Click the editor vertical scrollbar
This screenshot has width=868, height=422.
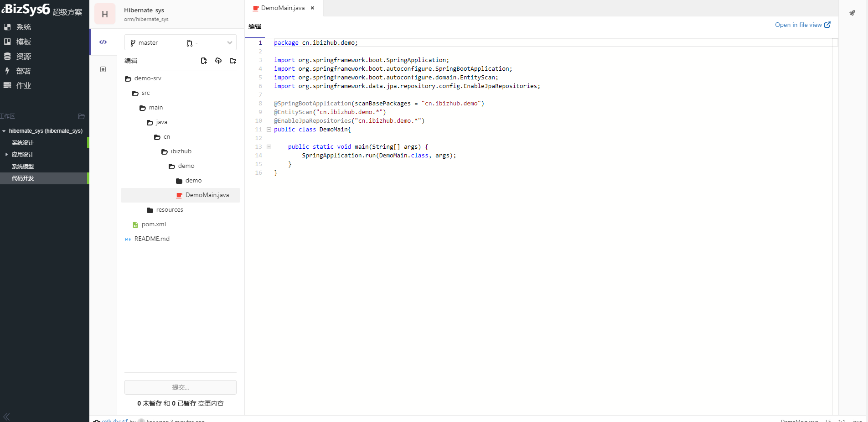pyautogui.click(x=835, y=227)
